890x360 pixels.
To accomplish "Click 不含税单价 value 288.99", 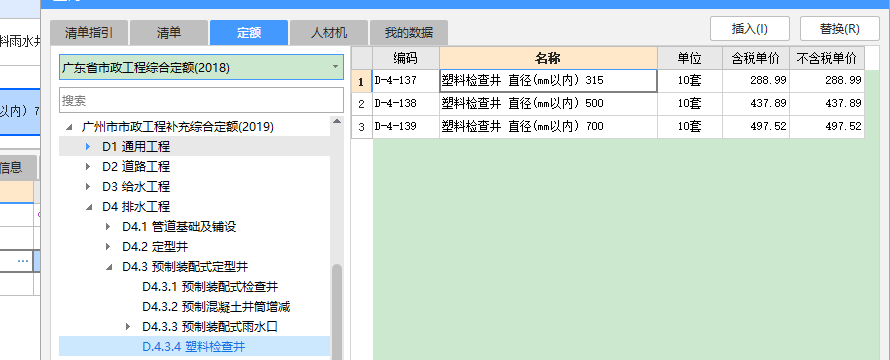I will [x=827, y=81].
